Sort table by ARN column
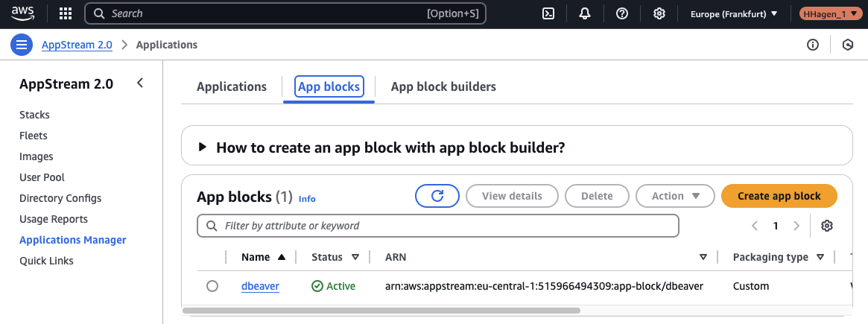Viewport: 868px width, 324px height. coord(703,257)
